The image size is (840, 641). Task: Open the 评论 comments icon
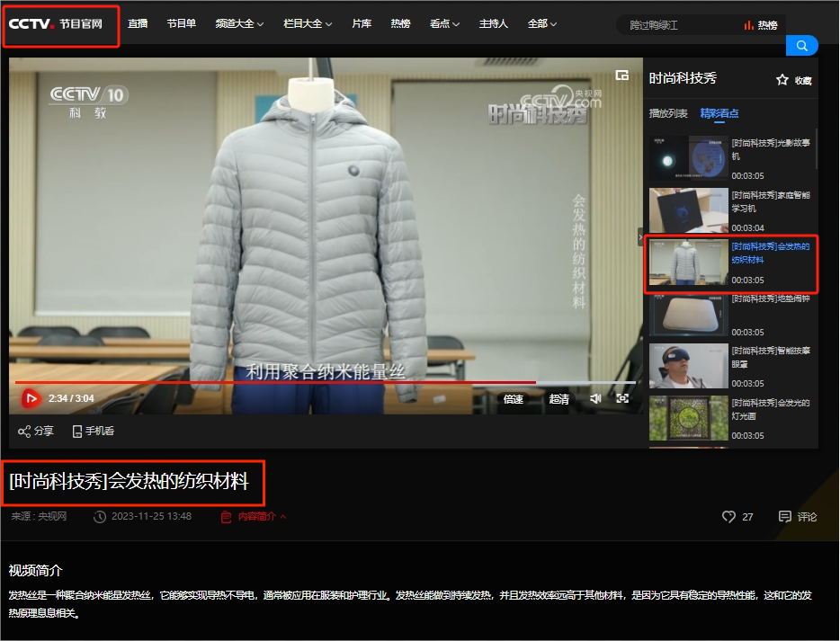[x=785, y=517]
